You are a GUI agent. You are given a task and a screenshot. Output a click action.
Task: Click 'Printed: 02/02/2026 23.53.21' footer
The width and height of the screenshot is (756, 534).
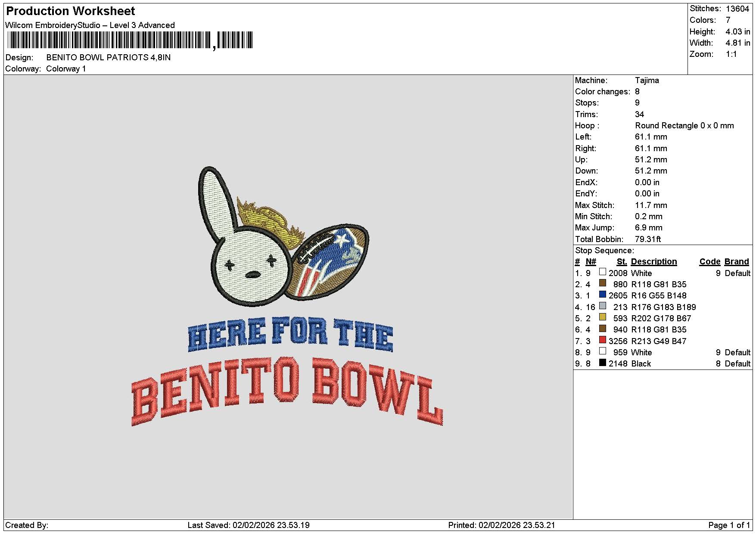click(501, 525)
